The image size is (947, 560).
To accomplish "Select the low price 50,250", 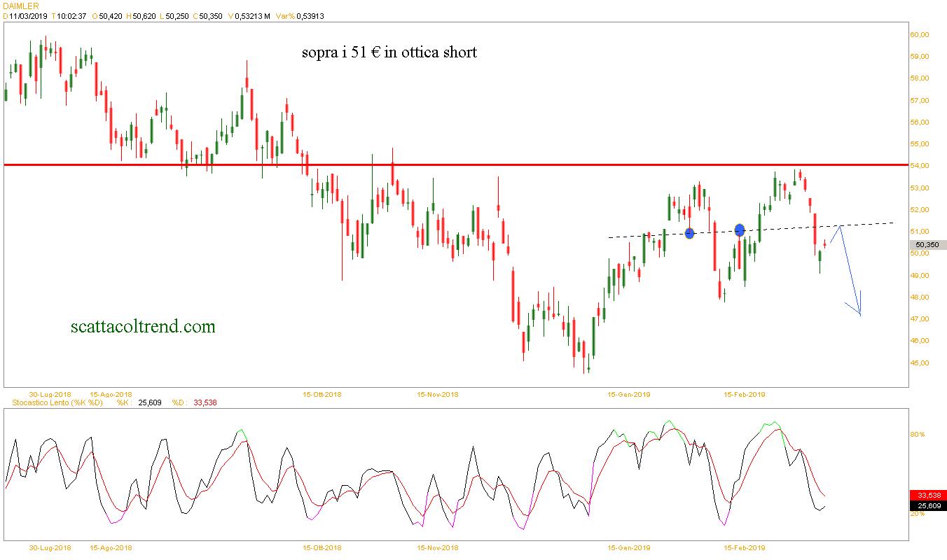I will (x=177, y=15).
